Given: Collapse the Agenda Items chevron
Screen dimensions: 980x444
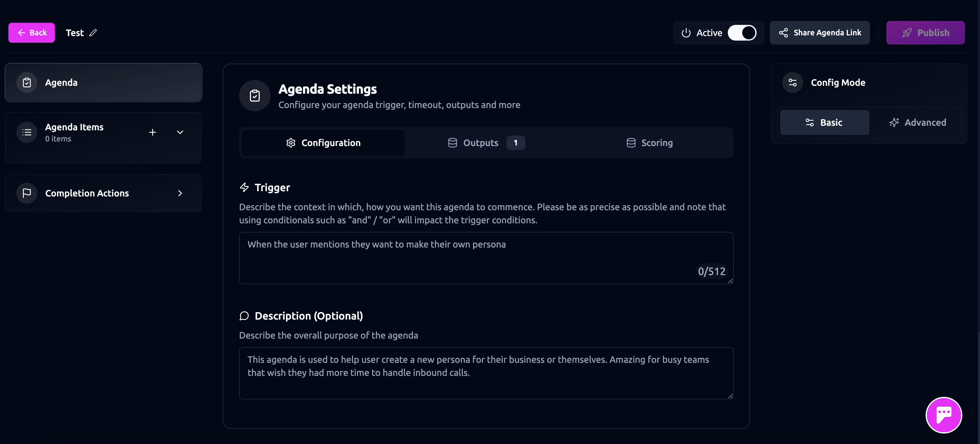Looking at the screenshot, I should 180,132.
